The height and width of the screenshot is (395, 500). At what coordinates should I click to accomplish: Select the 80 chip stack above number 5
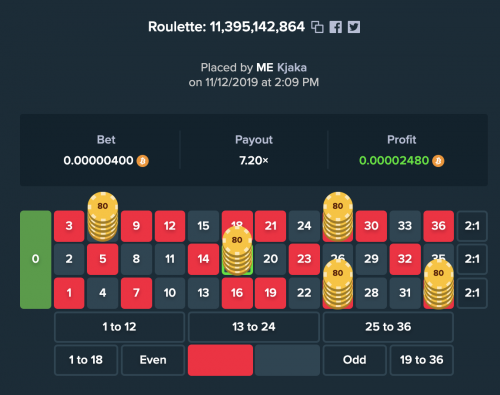click(x=103, y=216)
